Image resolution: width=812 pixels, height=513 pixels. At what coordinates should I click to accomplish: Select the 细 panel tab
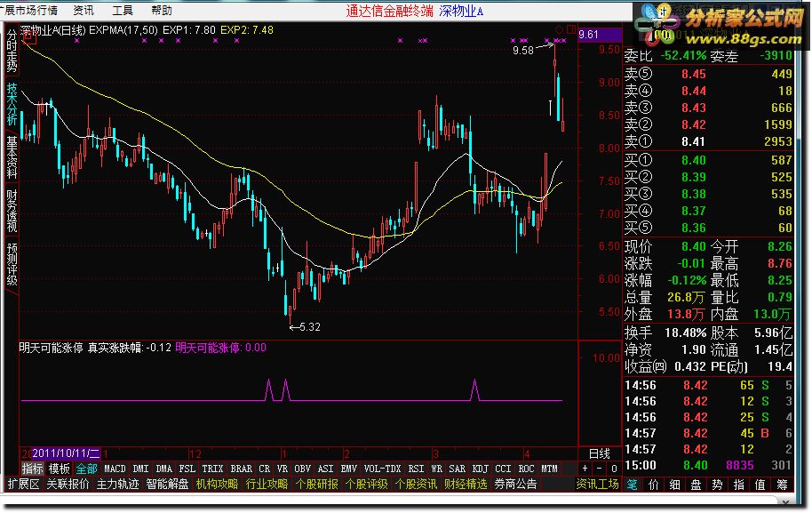[675, 485]
